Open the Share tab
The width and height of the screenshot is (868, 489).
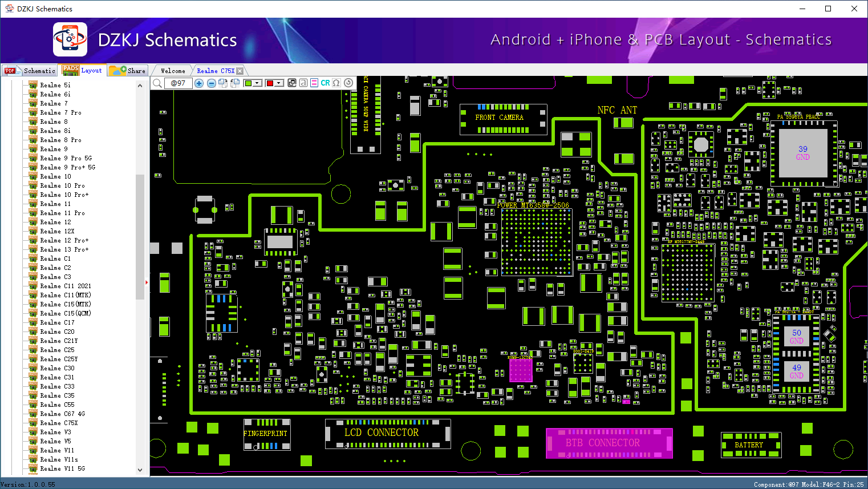click(x=128, y=71)
